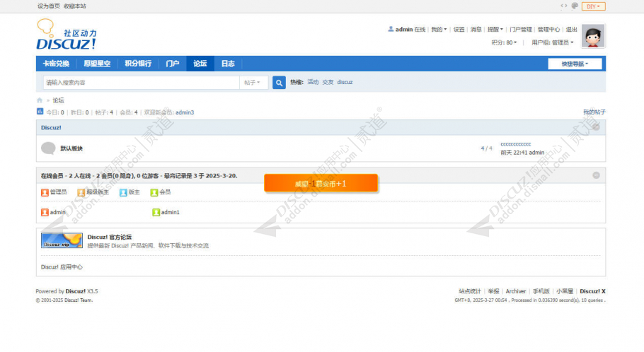Open 门户管理 link
The width and height of the screenshot is (644, 352).
pos(521,30)
